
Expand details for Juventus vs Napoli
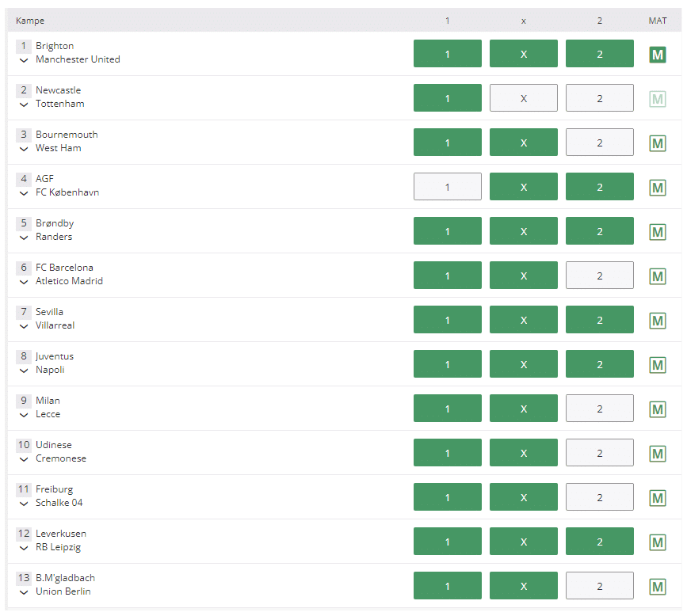click(x=24, y=371)
